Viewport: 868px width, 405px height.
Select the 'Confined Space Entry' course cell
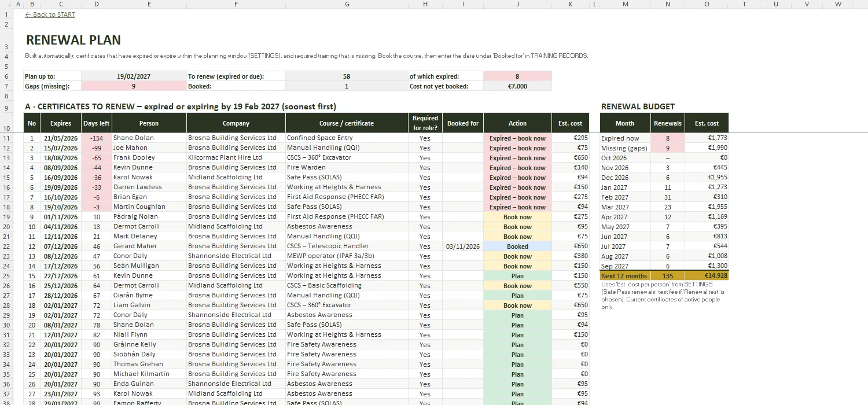pyautogui.click(x=347, y=138)
